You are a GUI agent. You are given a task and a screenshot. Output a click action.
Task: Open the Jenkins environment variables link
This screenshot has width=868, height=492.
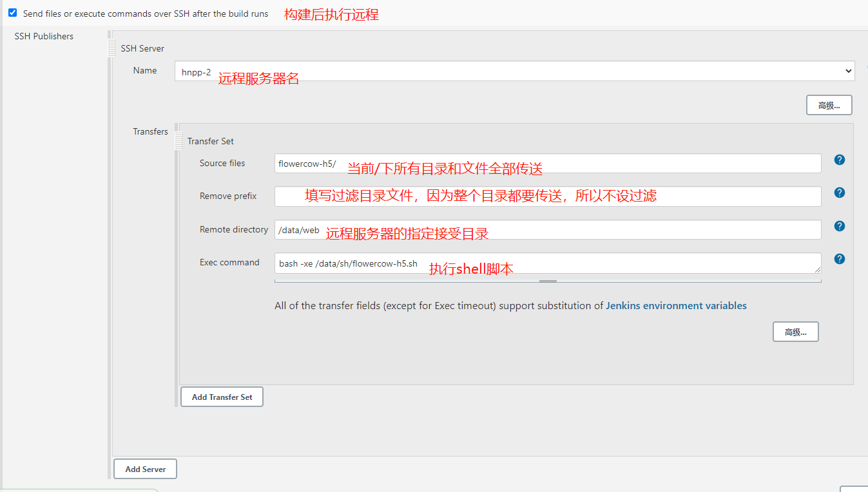pyautogui.click(x=676, y=305)
